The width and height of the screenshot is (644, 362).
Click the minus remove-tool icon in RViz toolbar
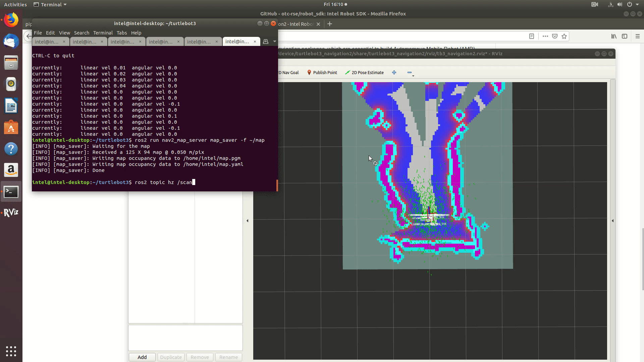[x=410, y=72]
